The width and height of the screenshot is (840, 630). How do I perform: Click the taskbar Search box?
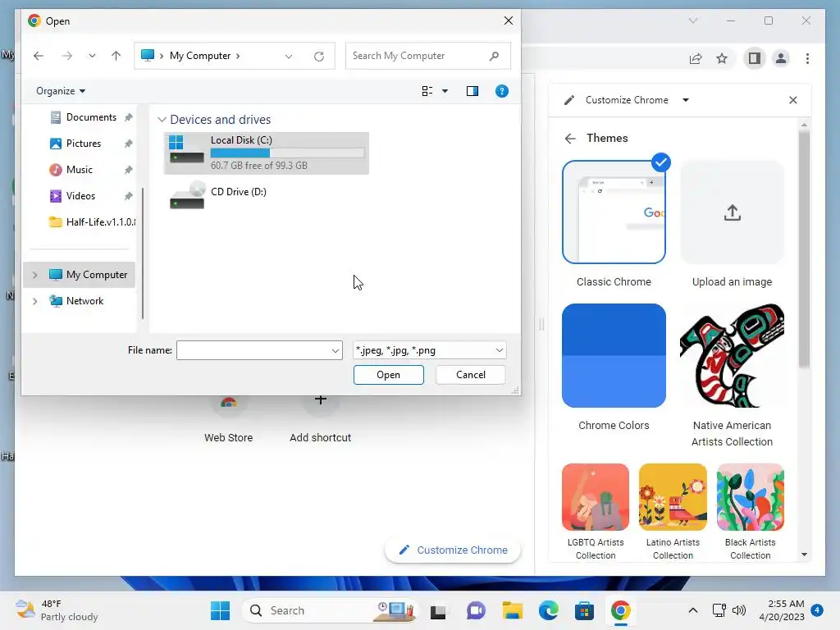330,610
